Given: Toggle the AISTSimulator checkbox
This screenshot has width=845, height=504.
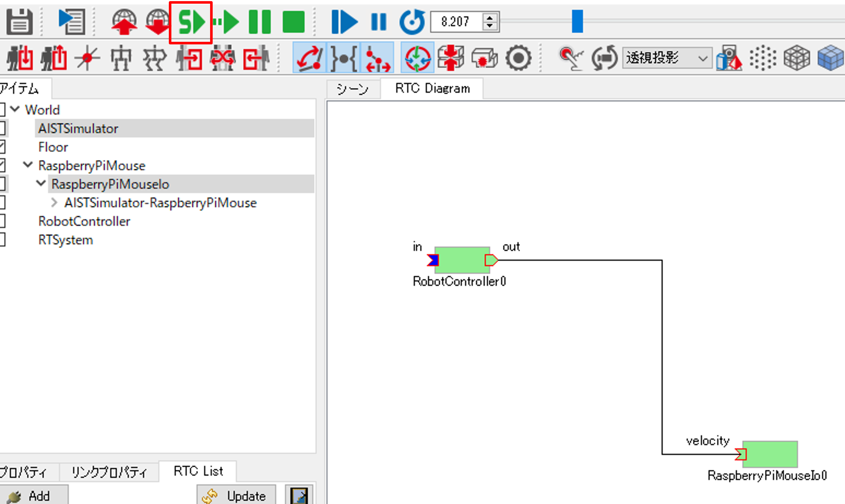Looking at the screenshot, I should 2,128.
